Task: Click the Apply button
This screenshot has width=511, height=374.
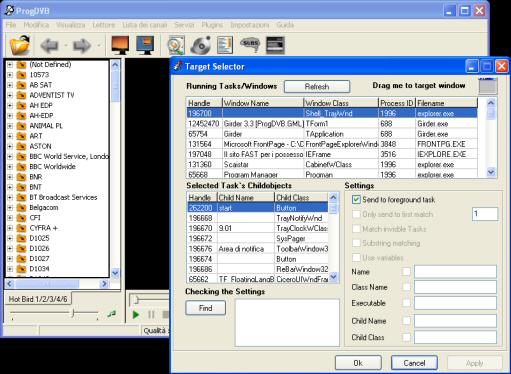Action: 474,363
